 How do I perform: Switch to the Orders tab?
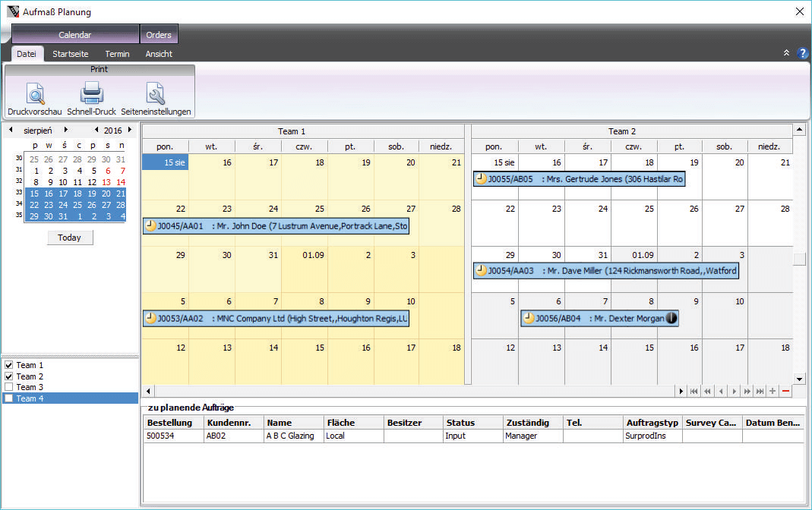point(159,35)
